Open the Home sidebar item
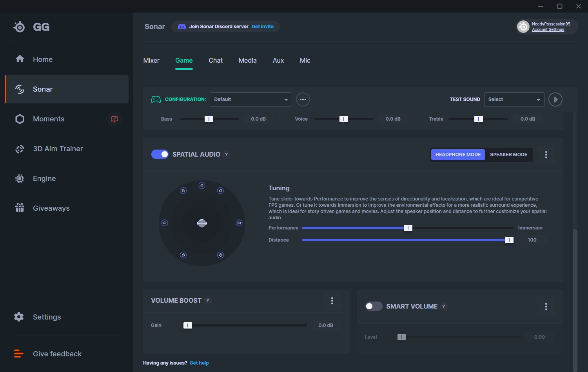 67,59
